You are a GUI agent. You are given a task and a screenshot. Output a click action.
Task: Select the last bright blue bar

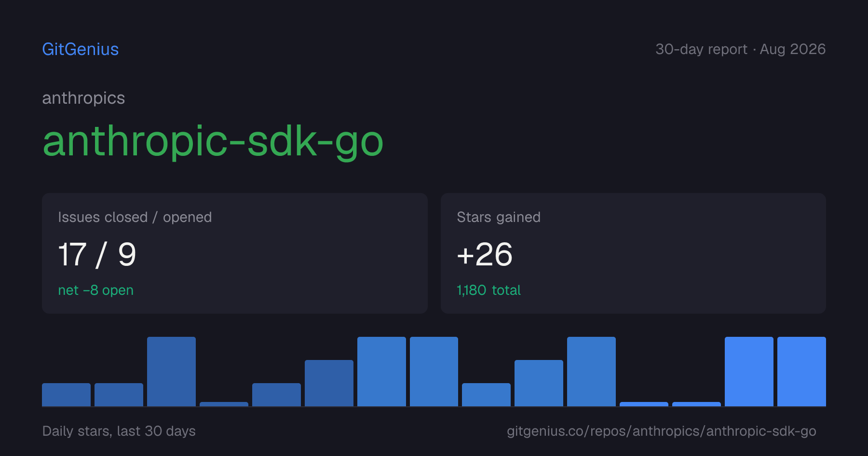[801, 372]
